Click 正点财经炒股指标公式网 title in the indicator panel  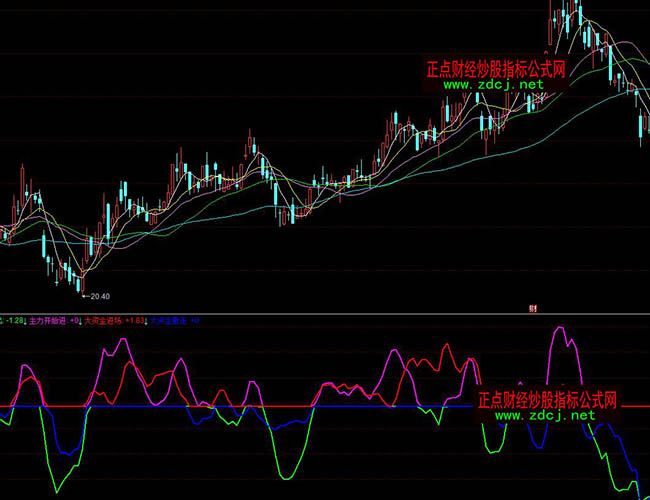[547, 399]
